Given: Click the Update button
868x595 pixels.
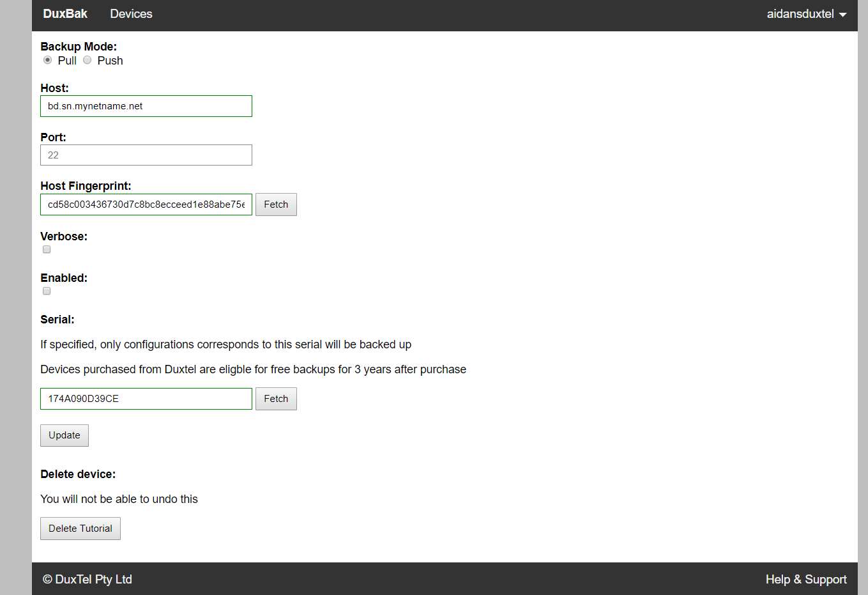Looking at the screenshot, I should click(x=65, y=435).
